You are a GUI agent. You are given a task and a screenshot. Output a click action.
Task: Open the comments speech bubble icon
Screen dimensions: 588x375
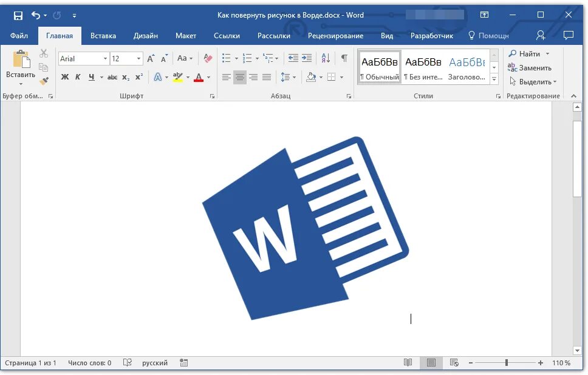point(569,35)
